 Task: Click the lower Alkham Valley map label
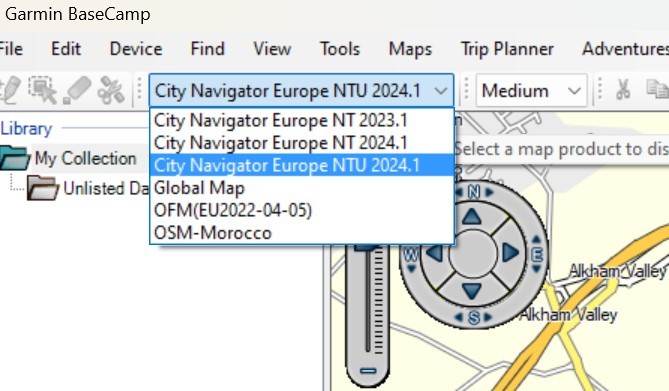[568, 315]
